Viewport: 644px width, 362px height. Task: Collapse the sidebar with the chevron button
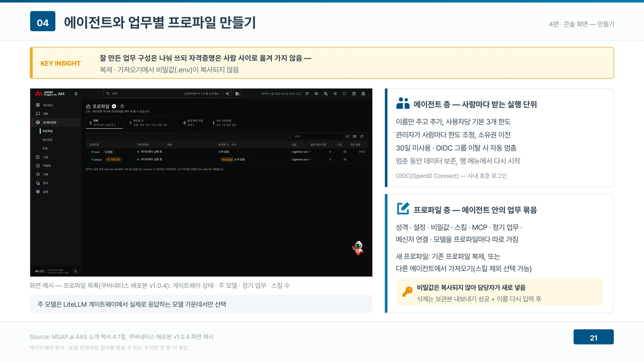coord(75,271)
